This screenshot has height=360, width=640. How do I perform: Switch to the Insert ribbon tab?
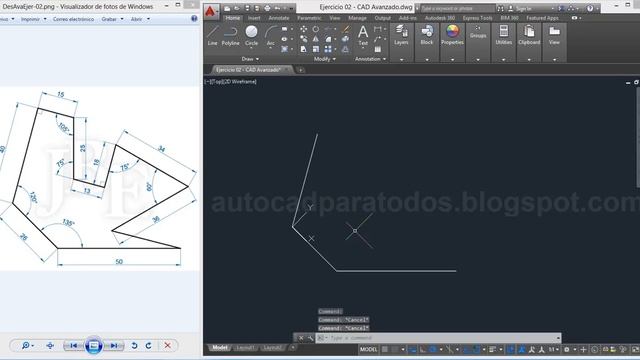[254, 18]
